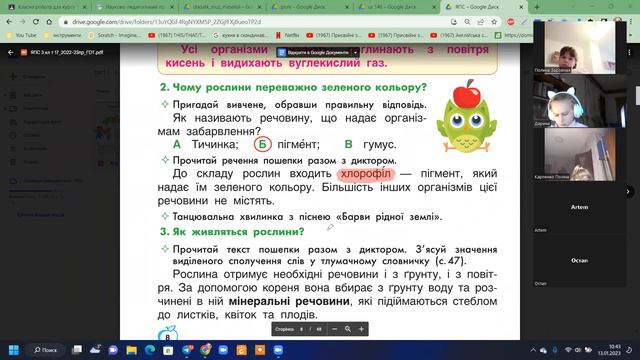Open the rightmost Zoom meeting taskbar icon
The width and height of the screenshot is (640, 360).
pos(278,350)
